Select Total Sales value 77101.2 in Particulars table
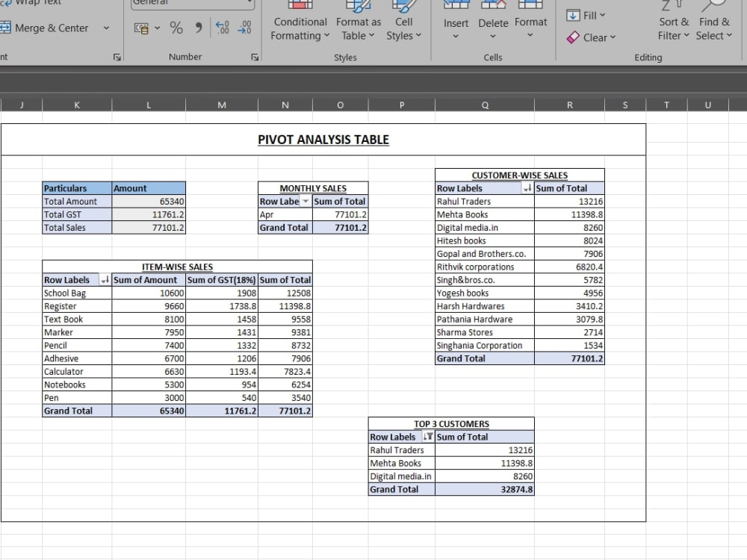The image size is (747, 560). pyautogui.click(x=149, y=228)
